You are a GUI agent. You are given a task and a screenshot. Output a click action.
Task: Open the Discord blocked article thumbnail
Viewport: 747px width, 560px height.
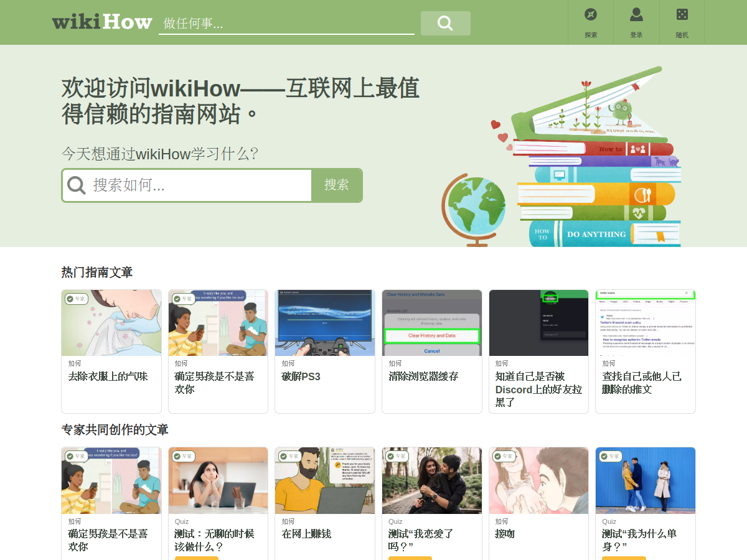(x=539, y=322)
